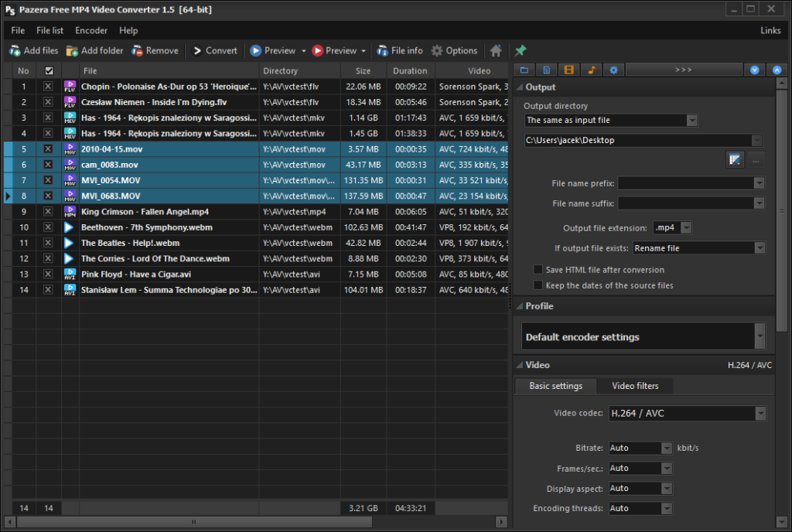Click the home page house icon

point(496,50)
